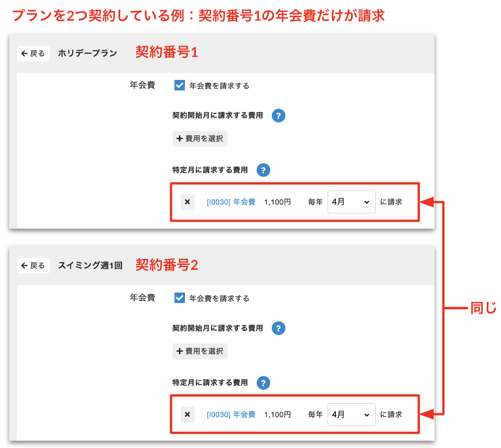
Task: Click the ホリデープラン plan title
Action: point(87,54)
